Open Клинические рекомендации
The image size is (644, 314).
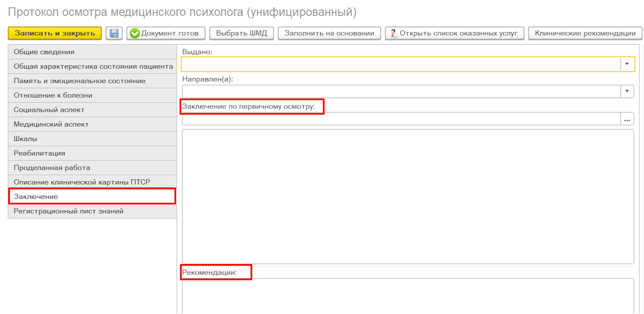tap(585, 33)
